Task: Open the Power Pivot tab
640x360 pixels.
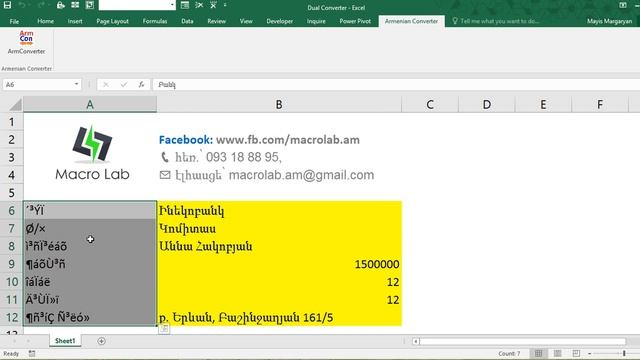Action: pos(355,21)
